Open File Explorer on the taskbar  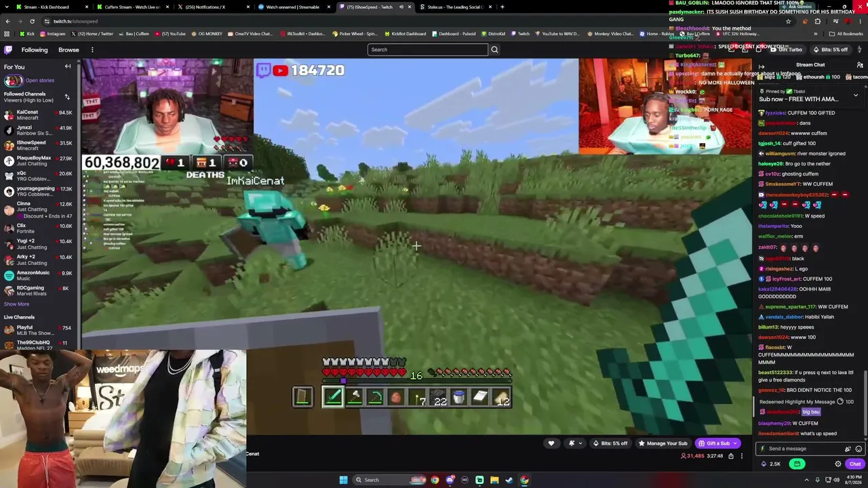click(x=494, y=480)
